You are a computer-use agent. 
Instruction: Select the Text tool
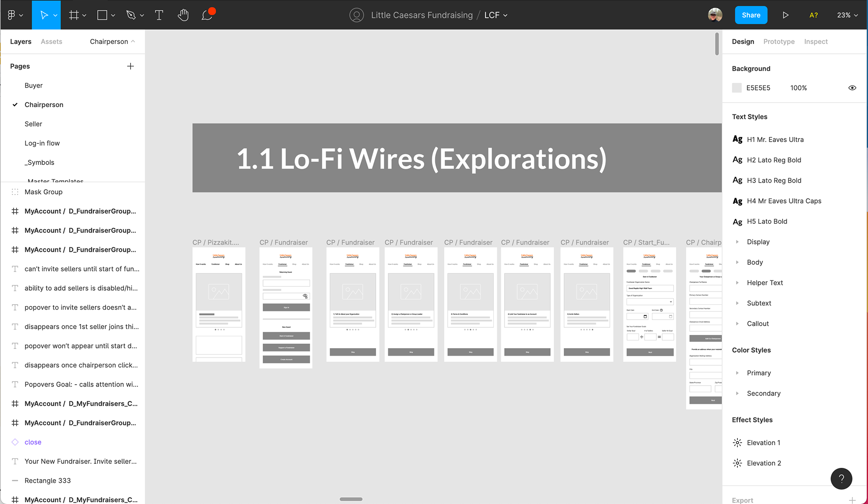click(x=159, y=15)
